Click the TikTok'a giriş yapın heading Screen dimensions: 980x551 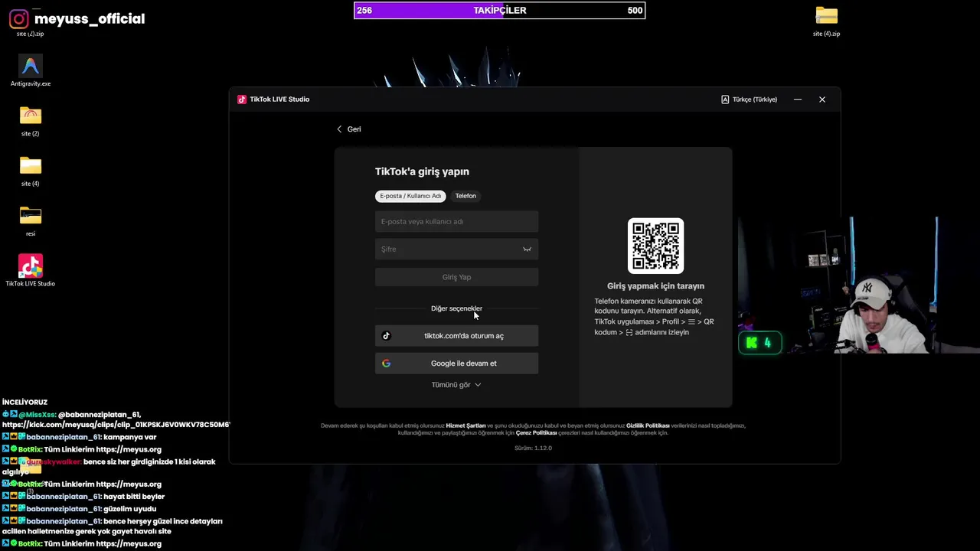click(x=422, y=171)
